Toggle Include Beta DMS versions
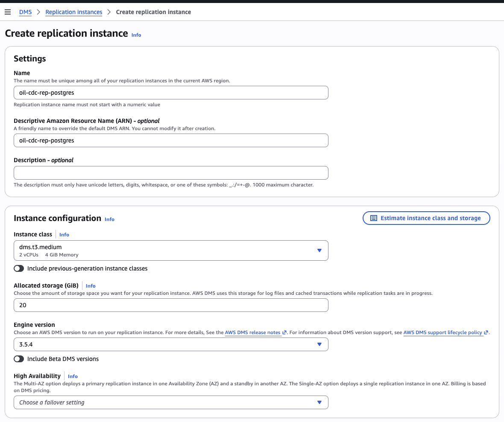The width and height of the screenshot is (504, 422). (19, 359)
